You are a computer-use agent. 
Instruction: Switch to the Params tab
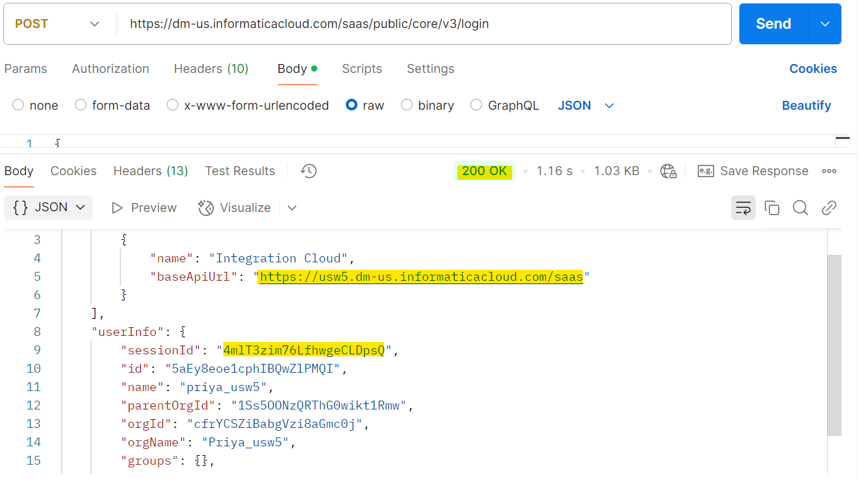(26, 69)
